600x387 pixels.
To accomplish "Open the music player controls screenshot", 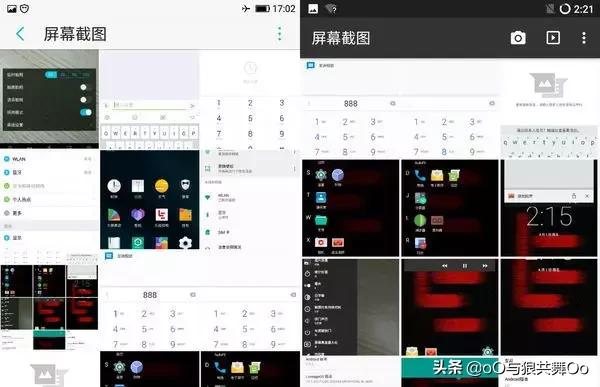I will [x=450, y=307].
